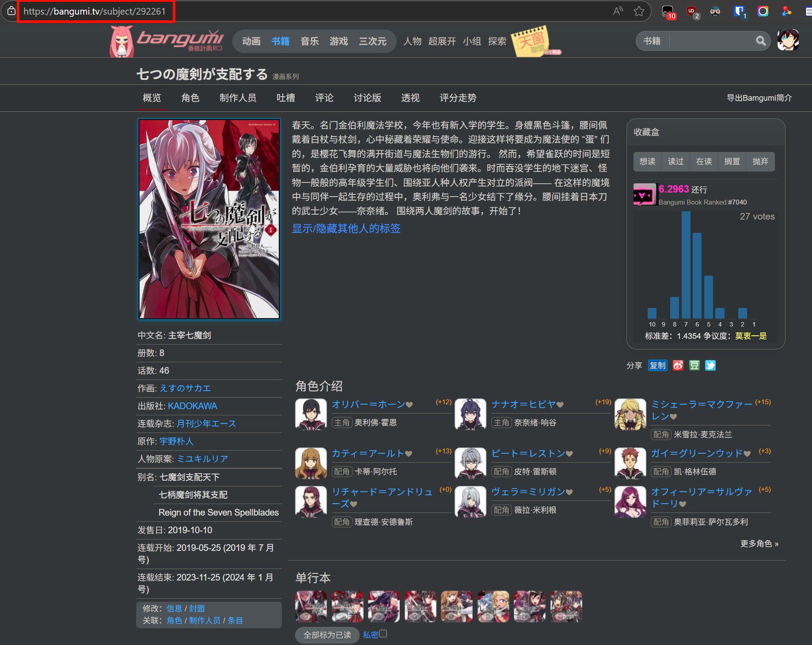
Task: Open the user avatar menu
Action: tap(788, 40)
